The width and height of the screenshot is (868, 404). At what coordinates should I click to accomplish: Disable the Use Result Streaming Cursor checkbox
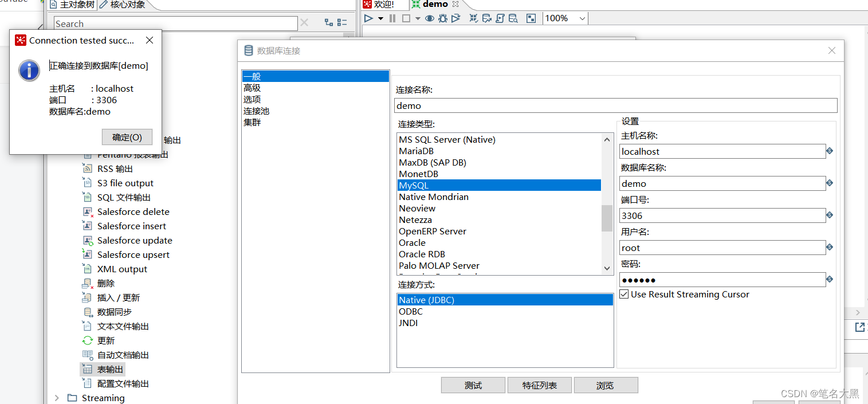pos(624,294)
